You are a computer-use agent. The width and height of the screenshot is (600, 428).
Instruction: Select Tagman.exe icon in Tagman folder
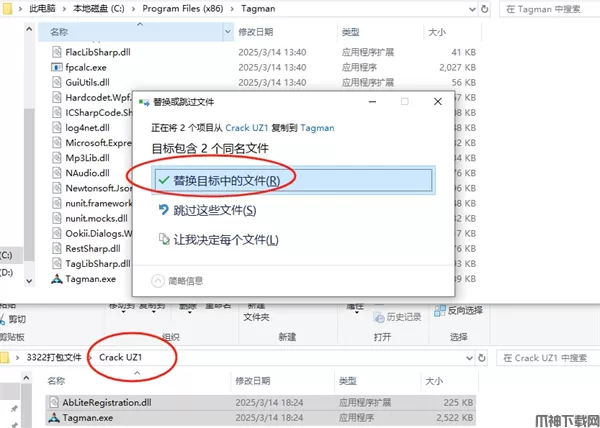pos(57,279)
